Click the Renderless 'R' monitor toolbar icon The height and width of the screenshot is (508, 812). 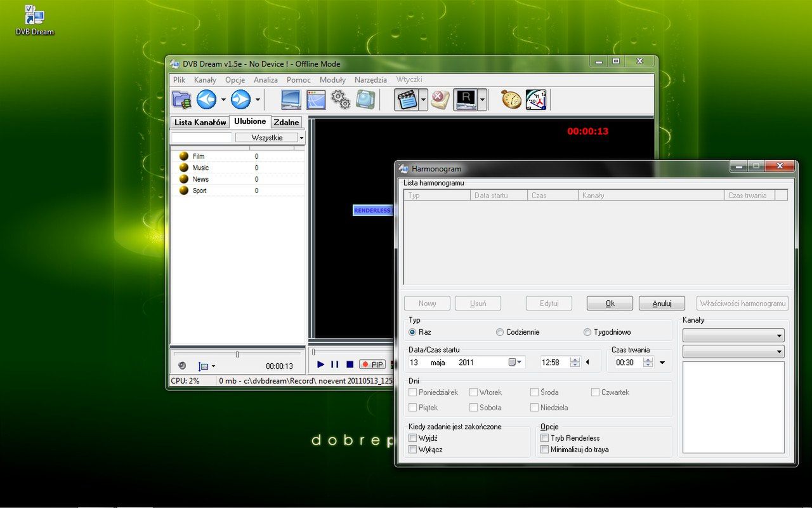click(x=465, y=100)
